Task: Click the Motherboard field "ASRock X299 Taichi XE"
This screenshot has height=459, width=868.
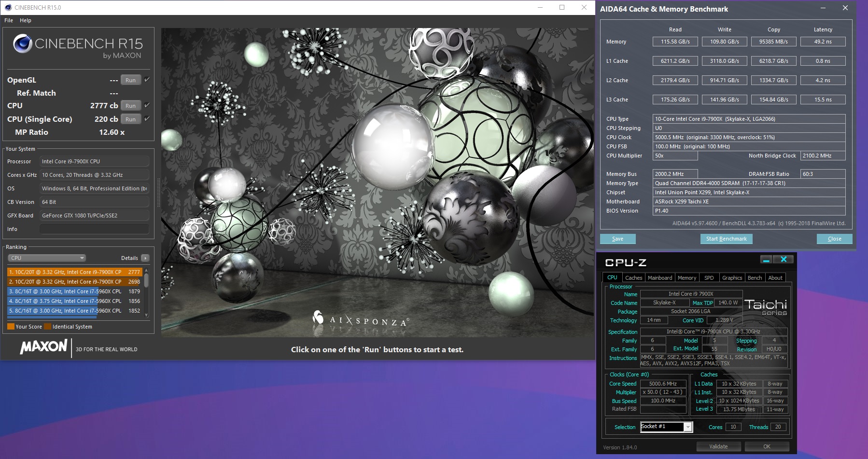Action: point(749,201)
